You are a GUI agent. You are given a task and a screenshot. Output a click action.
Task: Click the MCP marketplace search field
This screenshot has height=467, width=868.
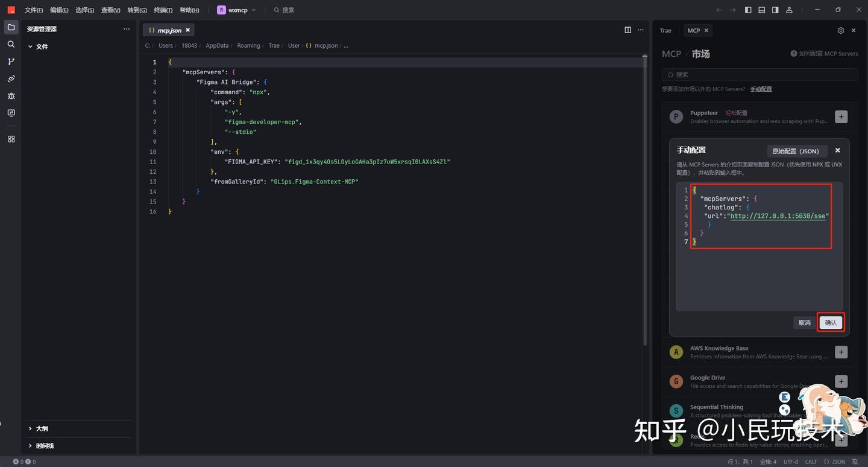pos(759,75)
